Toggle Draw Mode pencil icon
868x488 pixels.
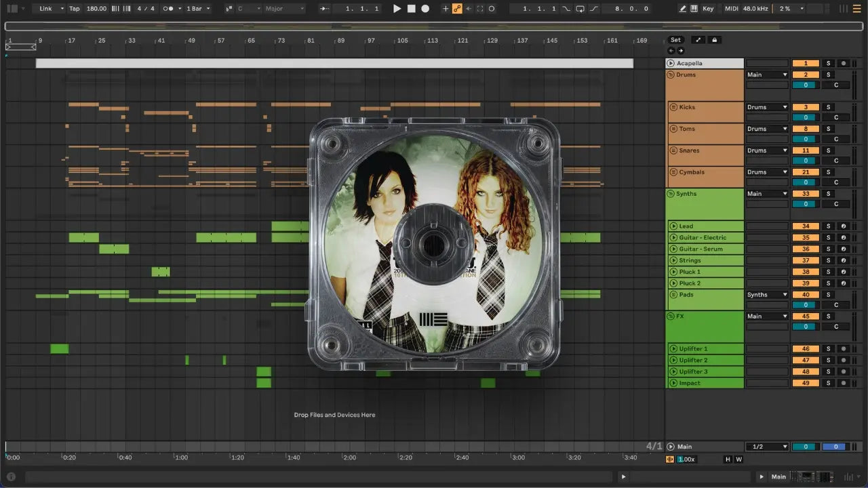click(x=682, y=9)
